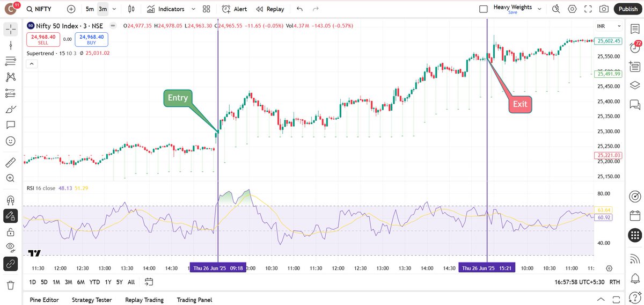Open time axis settings gear icon

[609, 268]
